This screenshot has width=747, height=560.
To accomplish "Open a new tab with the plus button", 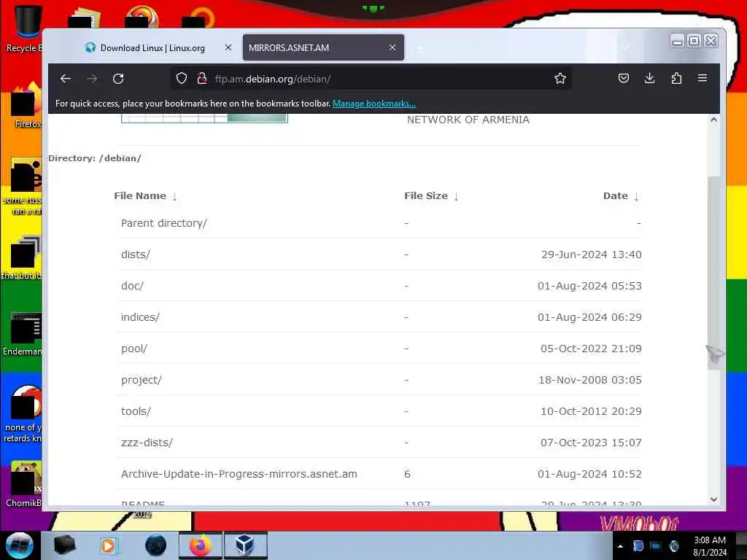I will point(420,48).
